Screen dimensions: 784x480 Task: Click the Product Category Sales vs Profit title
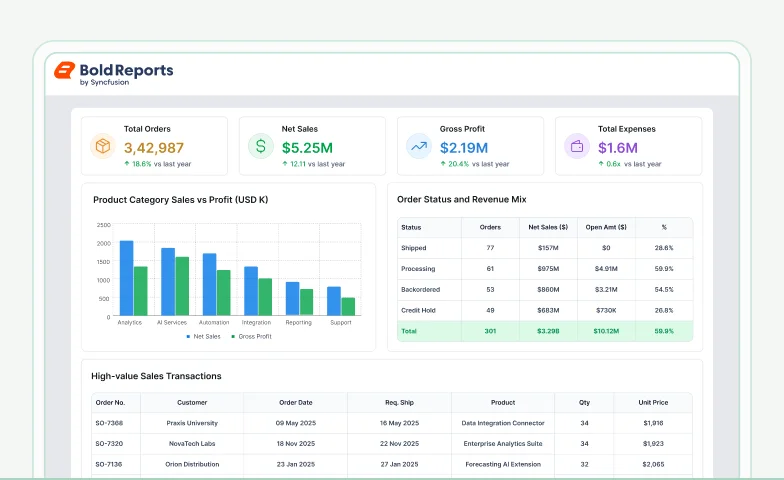coord(180,200)
